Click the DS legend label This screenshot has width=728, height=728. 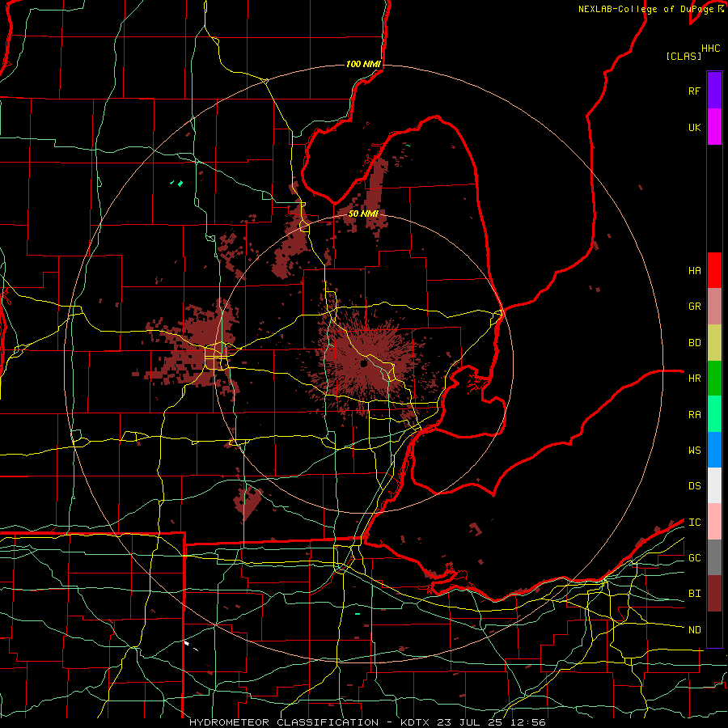coord(694,486)
